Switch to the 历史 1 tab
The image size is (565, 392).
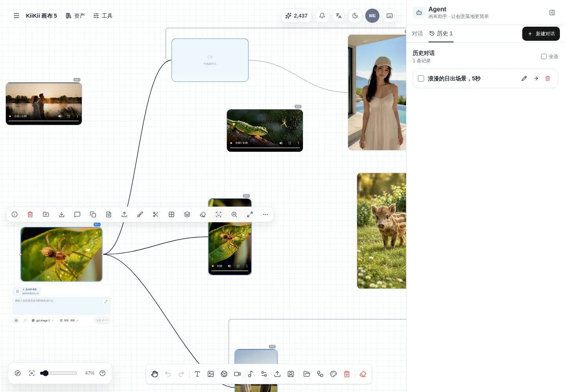point(441,33)
